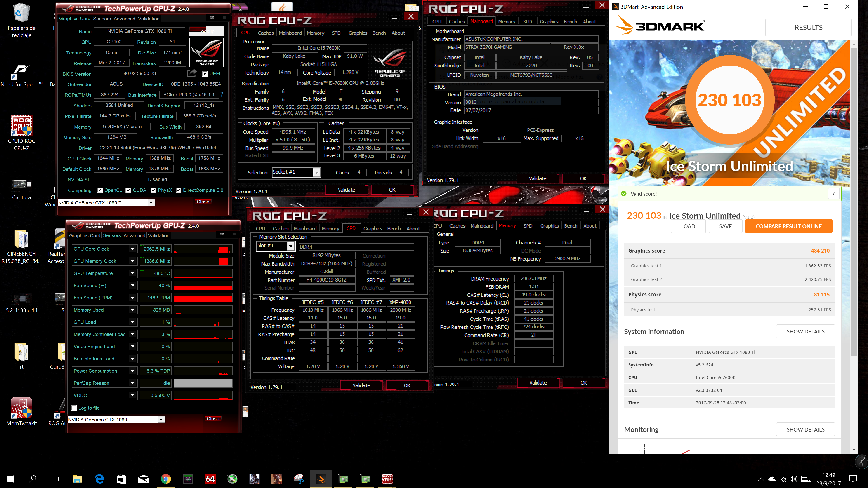This screenshot has height=488, width=868.
Task: Open Socket #1 selection dropdown in CPU-Z
Action: (316, 172)
